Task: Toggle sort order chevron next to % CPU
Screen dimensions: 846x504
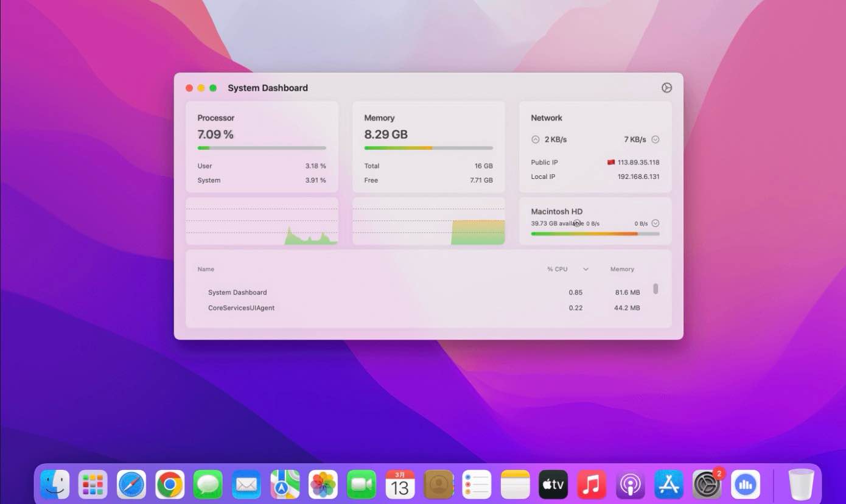Action: coord(586,269)
